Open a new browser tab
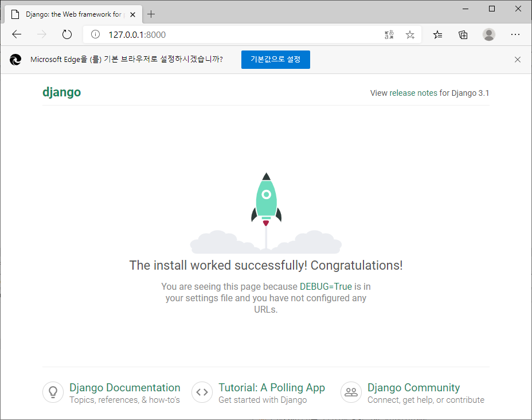This screenshot has width=532, height=420. click(x=151, y=14)
